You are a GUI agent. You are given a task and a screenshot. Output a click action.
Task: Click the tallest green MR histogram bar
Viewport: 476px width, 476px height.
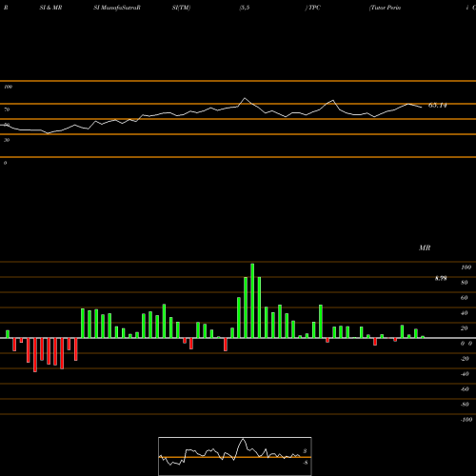pos(252,301)
